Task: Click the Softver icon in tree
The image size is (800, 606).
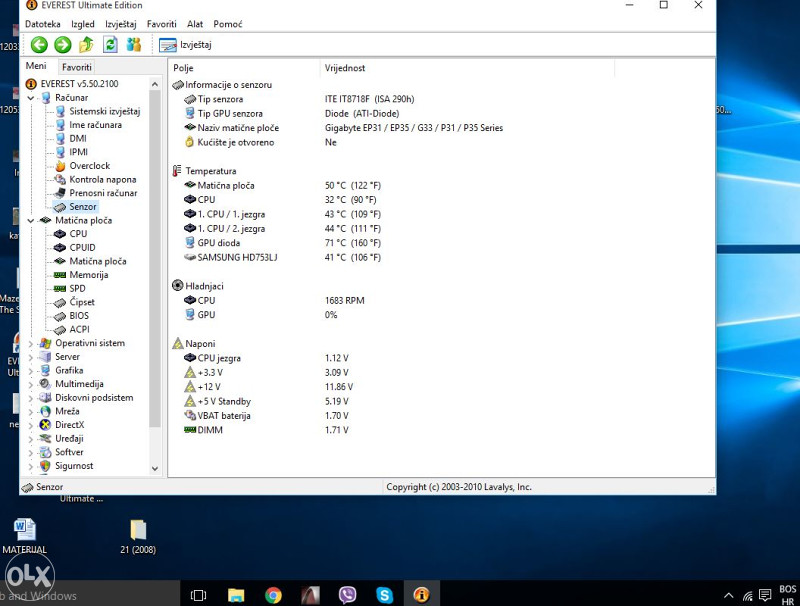Action: 45,452
